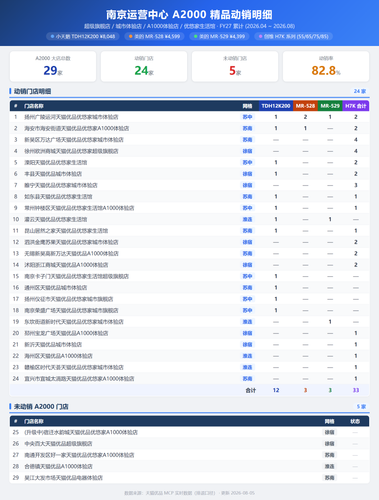Click the report title 南京运营中心 A2000 精品动销明细

coord(189,15)
